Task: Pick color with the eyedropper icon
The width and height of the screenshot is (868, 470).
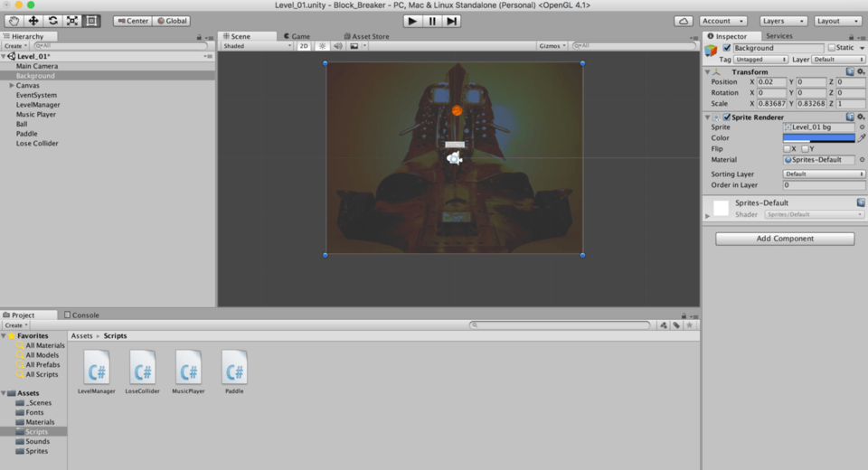Action: point(862,138)
